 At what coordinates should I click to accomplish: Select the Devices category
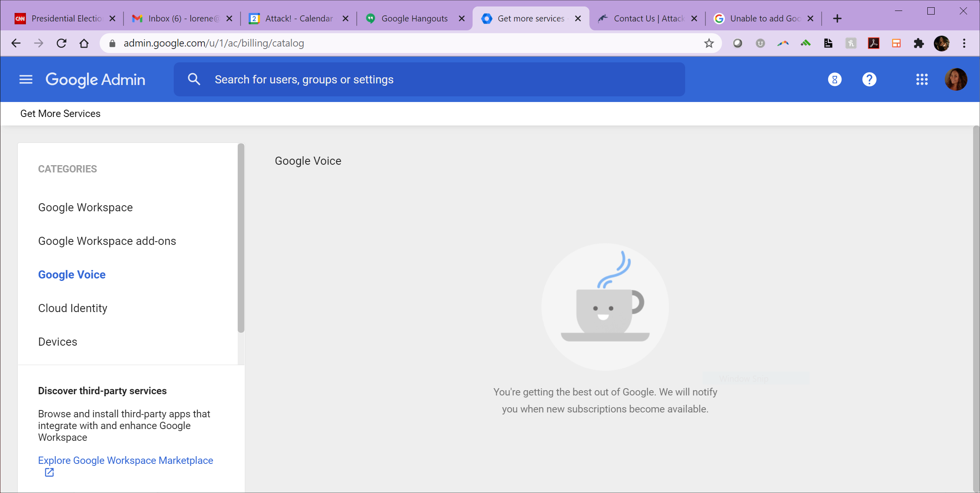click(58, 342)
